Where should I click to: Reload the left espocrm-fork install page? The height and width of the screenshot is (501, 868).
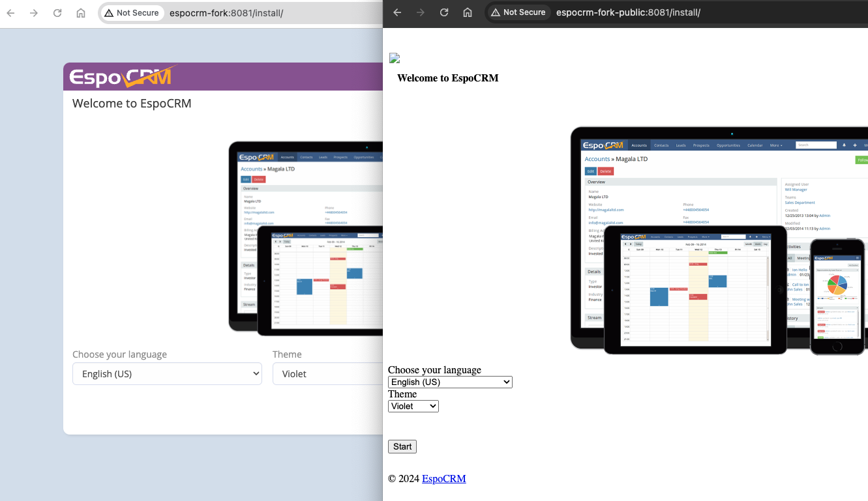point(57,13)
